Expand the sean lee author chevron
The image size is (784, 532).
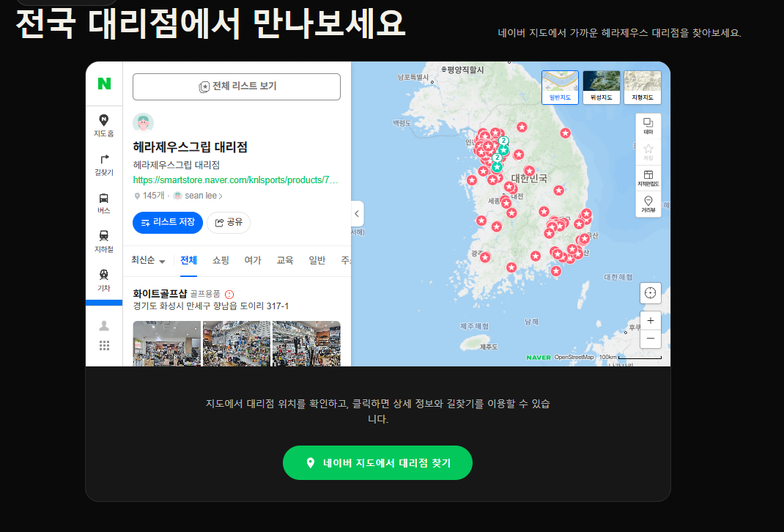pyautogui.click(x=221, y=196)
